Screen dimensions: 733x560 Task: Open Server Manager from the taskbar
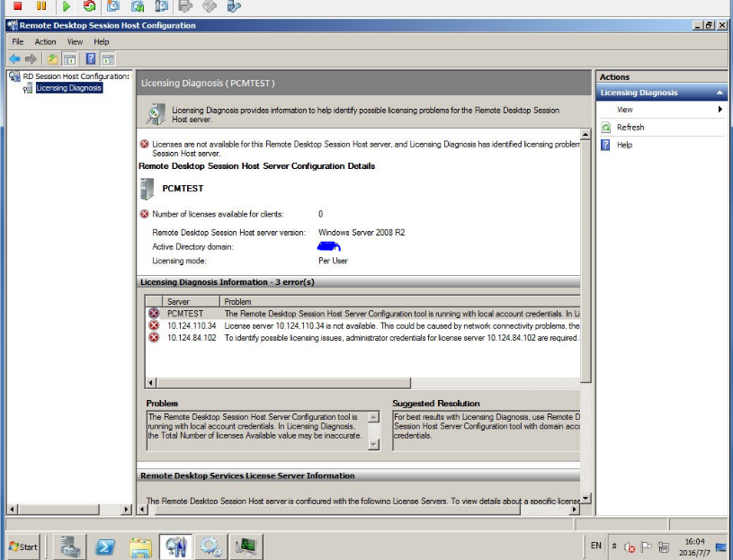point(69,547)
